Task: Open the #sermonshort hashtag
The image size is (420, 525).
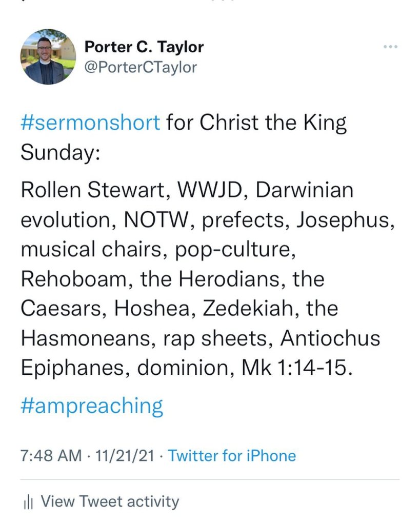Action: click(x=91, y=123)
